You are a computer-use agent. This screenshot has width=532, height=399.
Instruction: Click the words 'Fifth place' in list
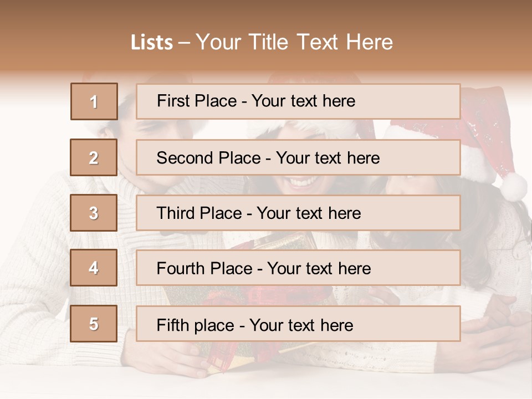196,325
